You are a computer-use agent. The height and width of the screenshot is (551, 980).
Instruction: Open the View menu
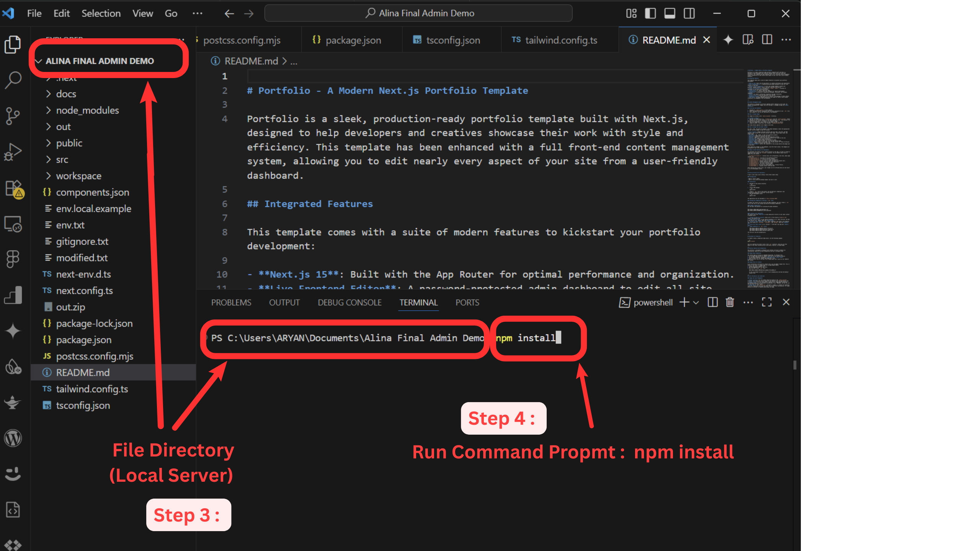pyautogui.click(x=142, y=13)
